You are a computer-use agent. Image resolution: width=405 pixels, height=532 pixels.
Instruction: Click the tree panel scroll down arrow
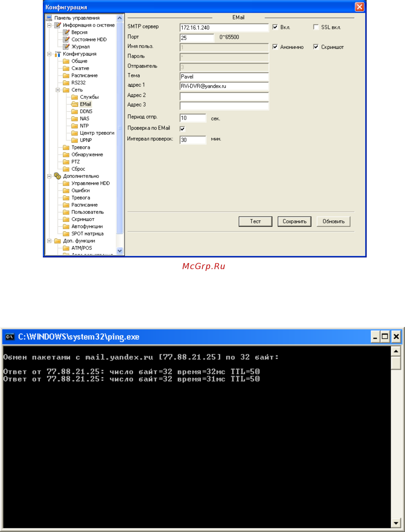point(119,251)
